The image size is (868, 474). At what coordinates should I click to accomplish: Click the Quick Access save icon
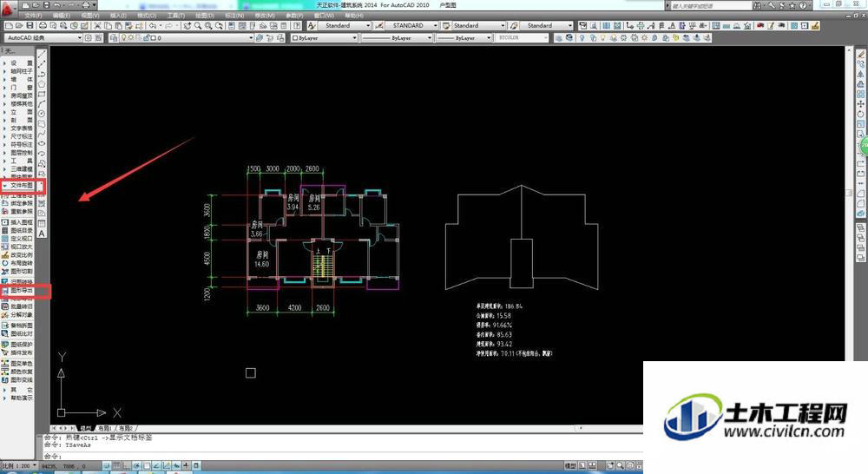point(46,5)
